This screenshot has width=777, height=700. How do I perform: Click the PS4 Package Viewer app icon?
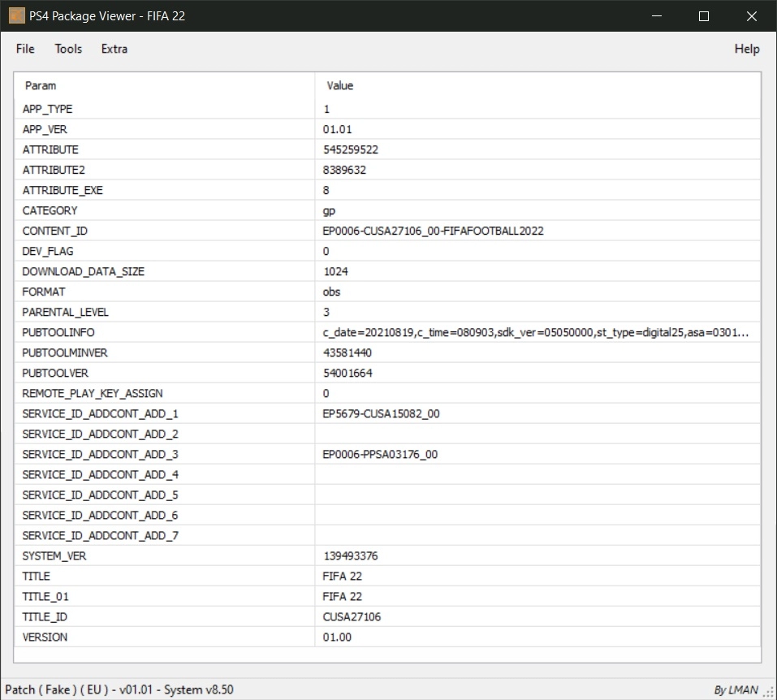[16, 15]
